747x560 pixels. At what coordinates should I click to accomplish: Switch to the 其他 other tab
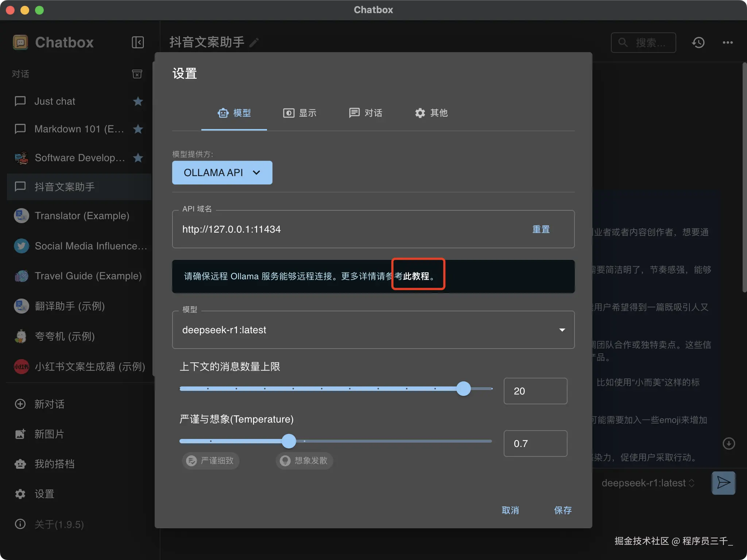431,113
